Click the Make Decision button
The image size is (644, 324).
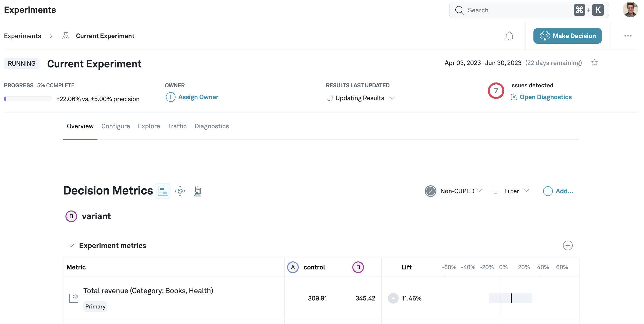567,36
